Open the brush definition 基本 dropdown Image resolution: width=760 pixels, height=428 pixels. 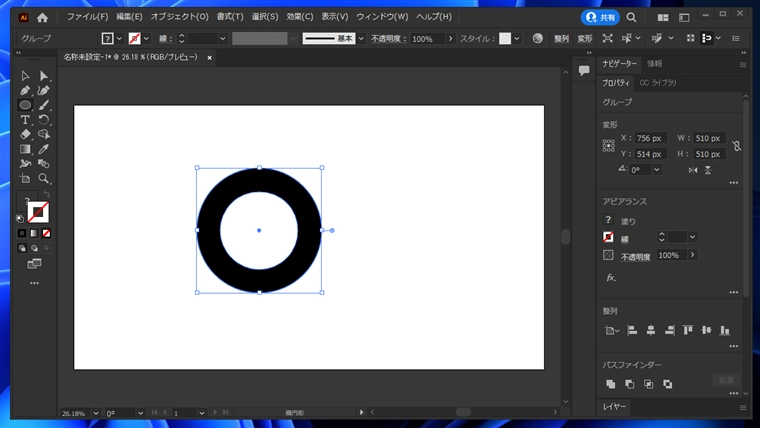[x=361, y=38]
